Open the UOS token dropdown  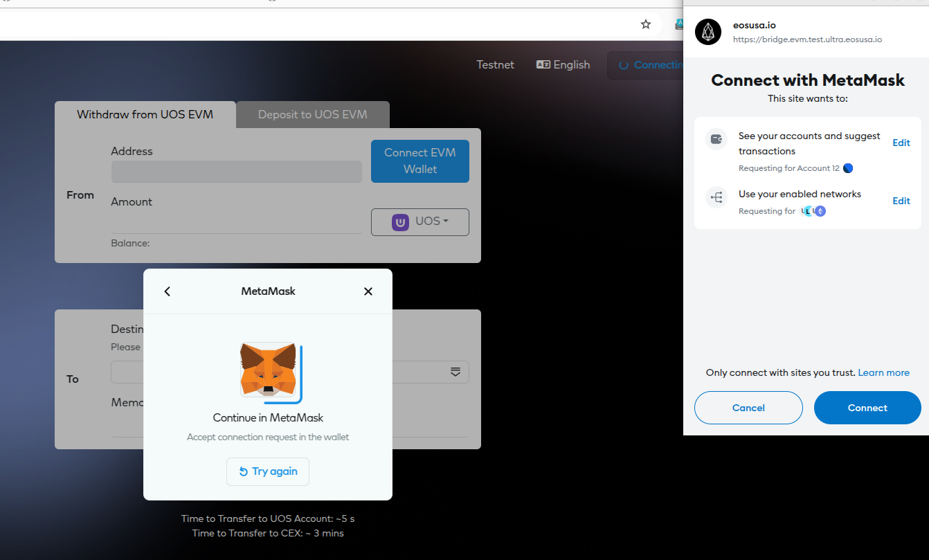coord(420,222)
